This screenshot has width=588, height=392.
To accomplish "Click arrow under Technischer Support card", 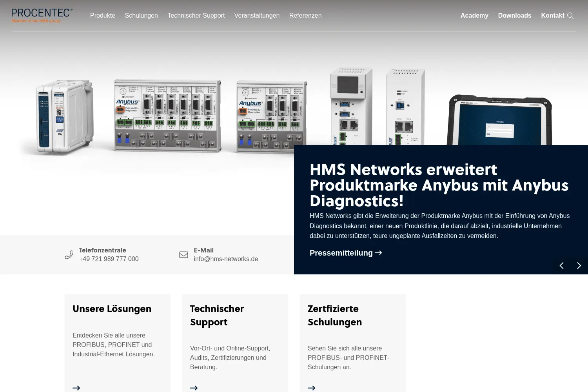I will click(x=194, y=388).
